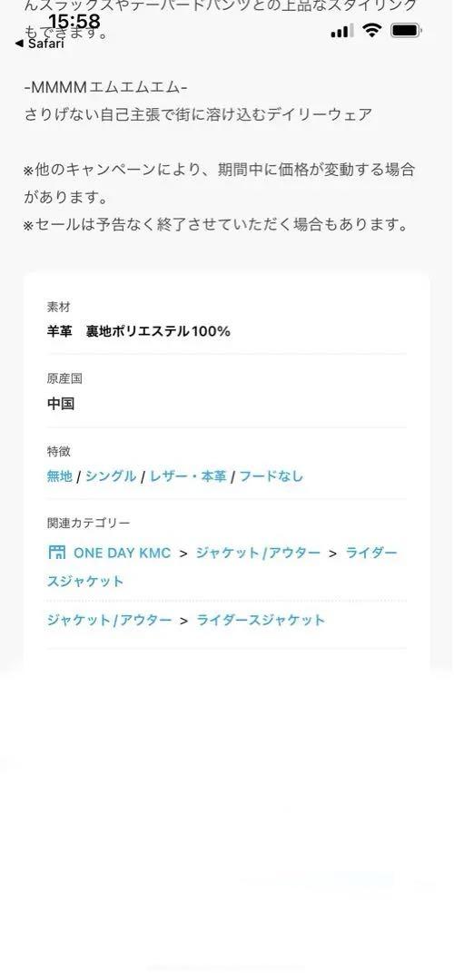454x980 pixels.
Task: Go back to Safari via the back arrow
Action: (x=39, y=44)
